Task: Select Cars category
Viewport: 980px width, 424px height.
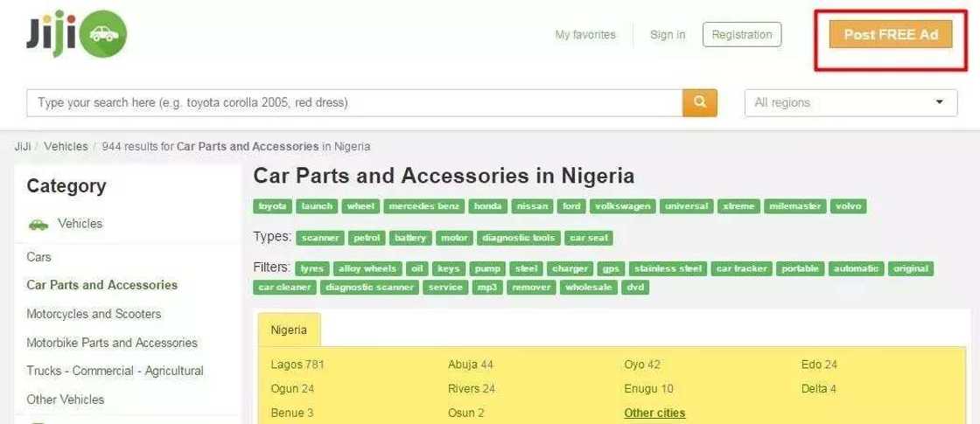Action: point(38,257)
